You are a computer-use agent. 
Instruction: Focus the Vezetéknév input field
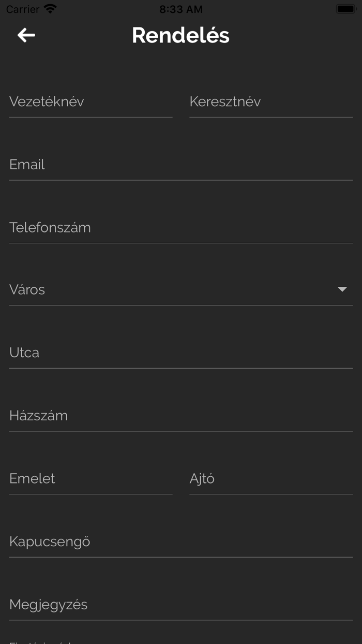(90, 102)
